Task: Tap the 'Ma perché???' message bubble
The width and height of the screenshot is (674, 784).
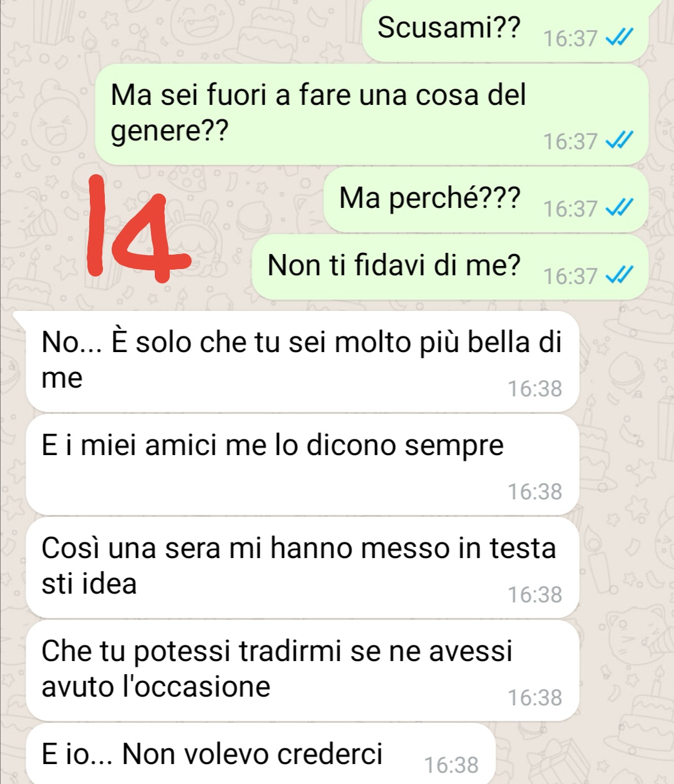Action: [x=486, y=200]
